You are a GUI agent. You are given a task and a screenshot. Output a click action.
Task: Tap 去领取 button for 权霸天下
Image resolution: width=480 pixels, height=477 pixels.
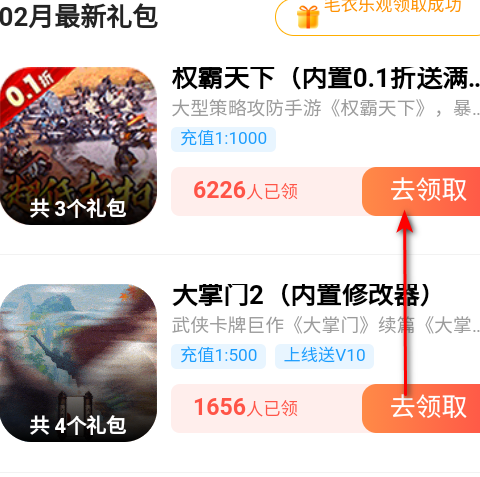(x=421, y=191)
